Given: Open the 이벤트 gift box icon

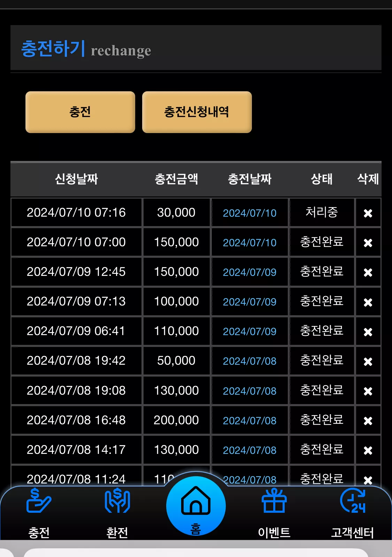Looking at the screenshot, I should pos(274,501).
